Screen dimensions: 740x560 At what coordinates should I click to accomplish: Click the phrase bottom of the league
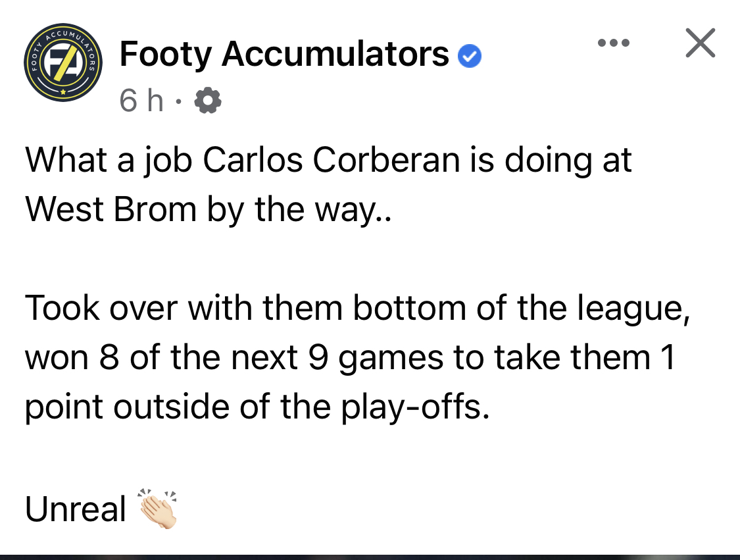[521, 309]
